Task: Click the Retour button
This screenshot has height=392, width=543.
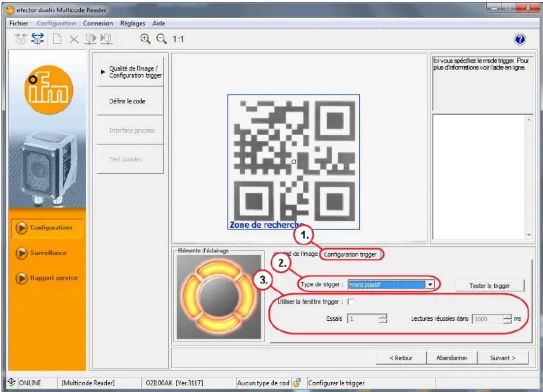Action: pyautogui.click(x=401, y=358)
